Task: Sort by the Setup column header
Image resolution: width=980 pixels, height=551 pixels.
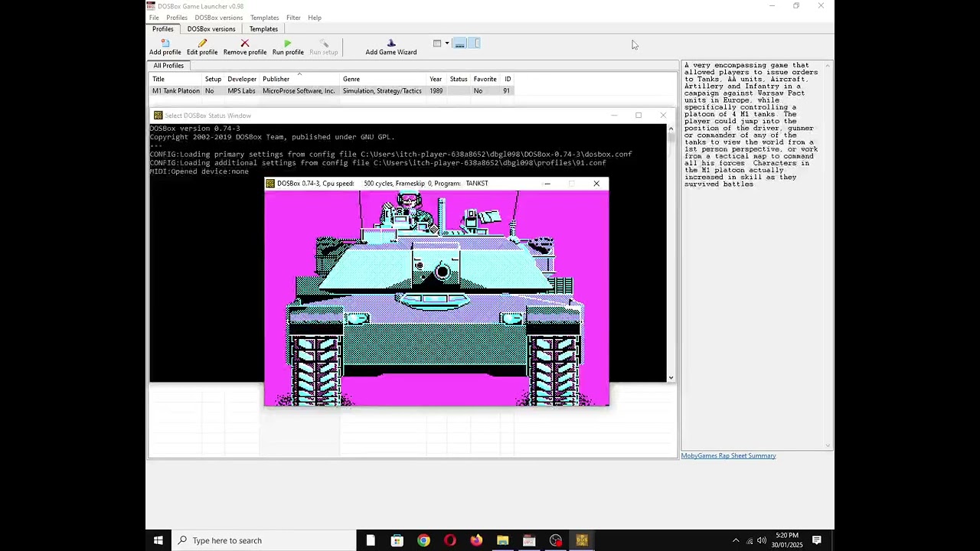Action: click(213, 79)
